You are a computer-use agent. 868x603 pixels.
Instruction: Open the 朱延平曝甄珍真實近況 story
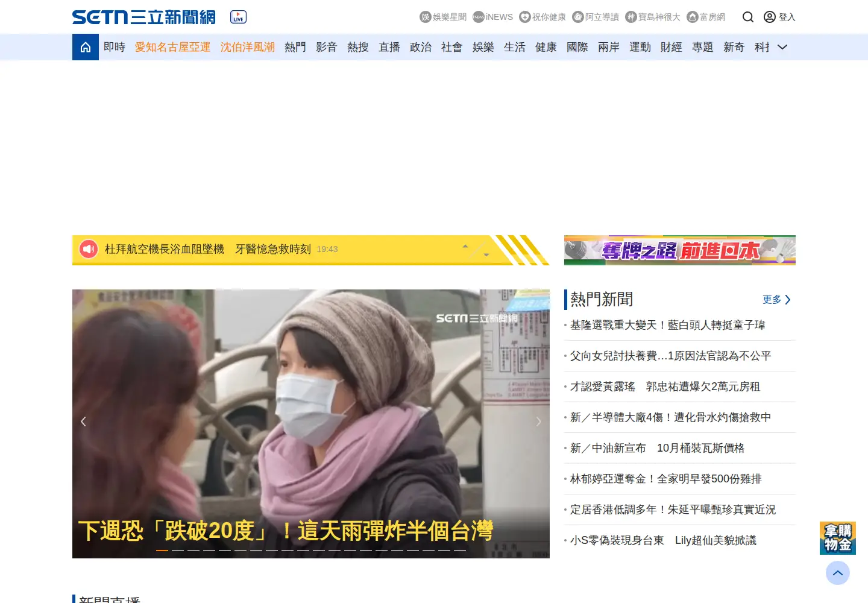(x=673, y=510)
